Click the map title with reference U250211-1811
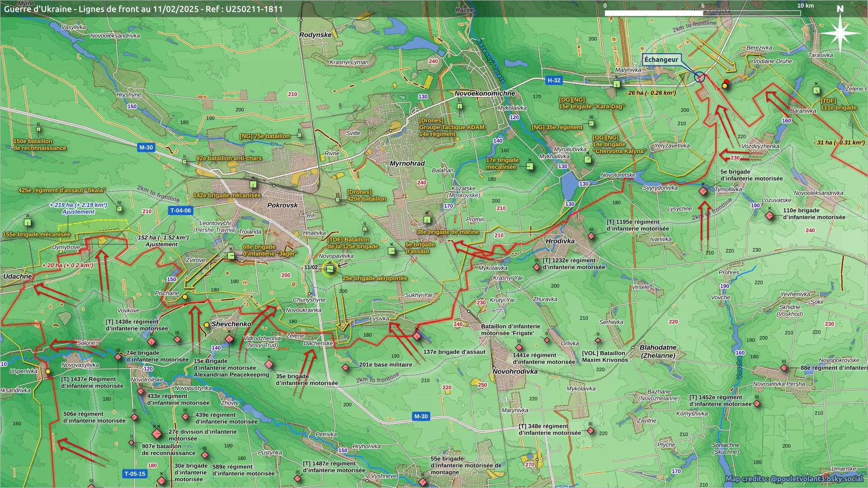 click(x=144, y=9)
